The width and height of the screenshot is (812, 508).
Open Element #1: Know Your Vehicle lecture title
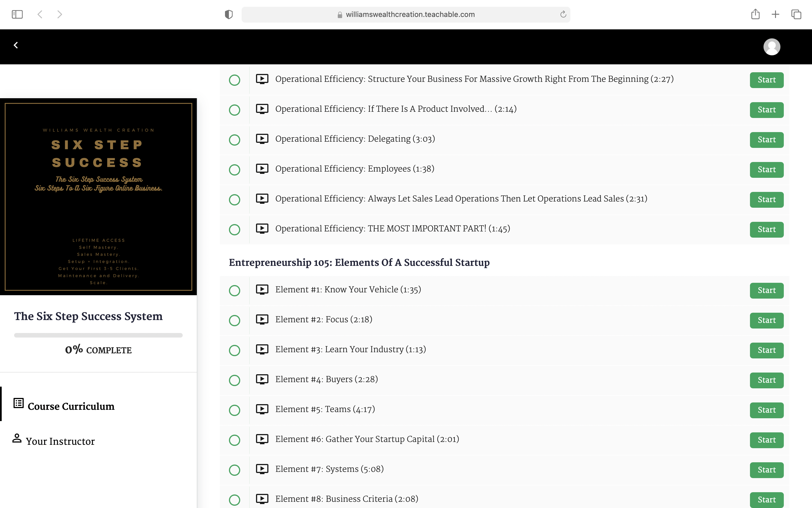pyautogui.click(x=348, y=290)
